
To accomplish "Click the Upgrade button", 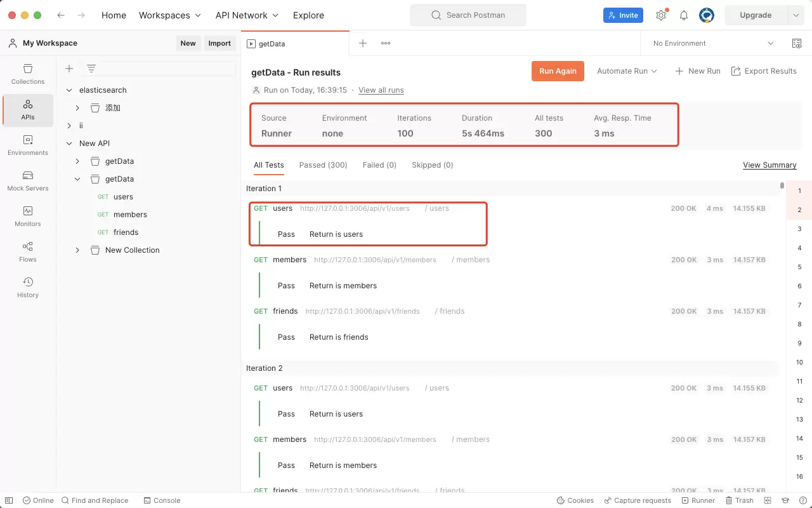I will pos(756,15).
